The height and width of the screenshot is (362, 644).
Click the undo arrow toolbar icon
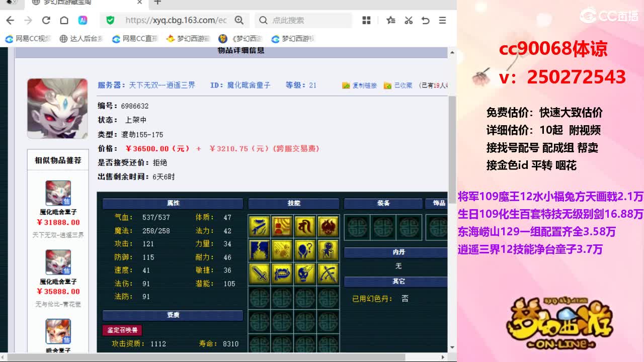click(426, 20)
